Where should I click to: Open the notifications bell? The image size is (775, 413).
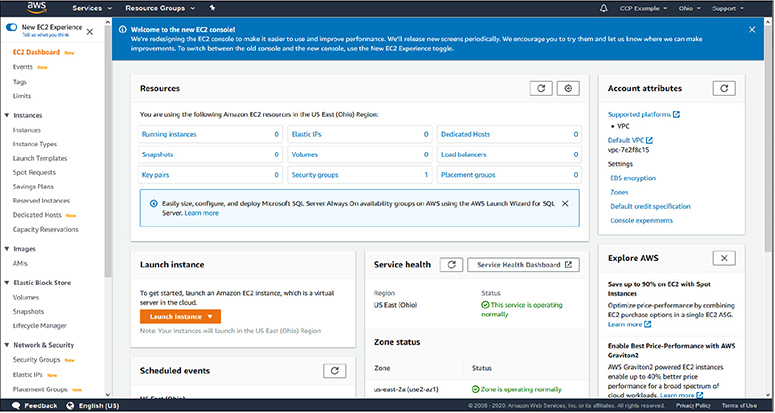click(603, 8)
